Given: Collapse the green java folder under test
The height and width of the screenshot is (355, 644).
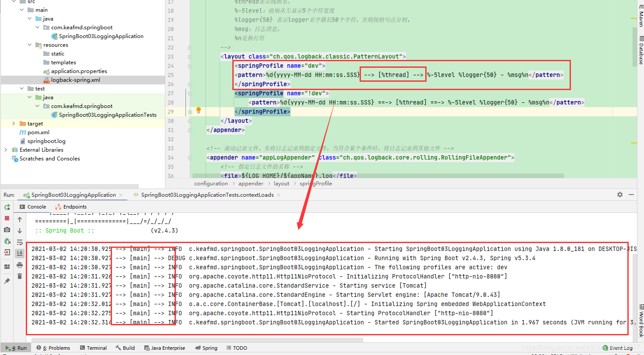Looking at the screenshot, I should [30, 97].
